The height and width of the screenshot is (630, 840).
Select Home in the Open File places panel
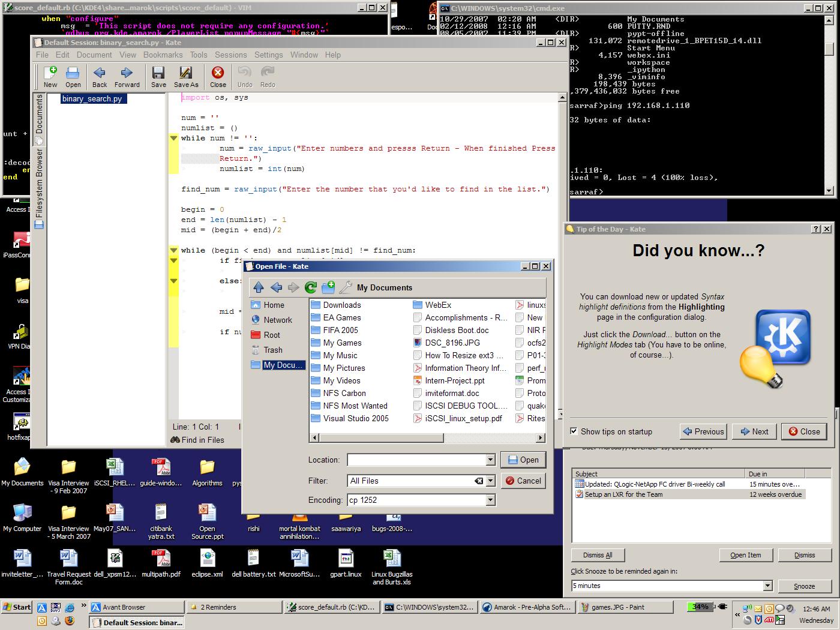268,305
